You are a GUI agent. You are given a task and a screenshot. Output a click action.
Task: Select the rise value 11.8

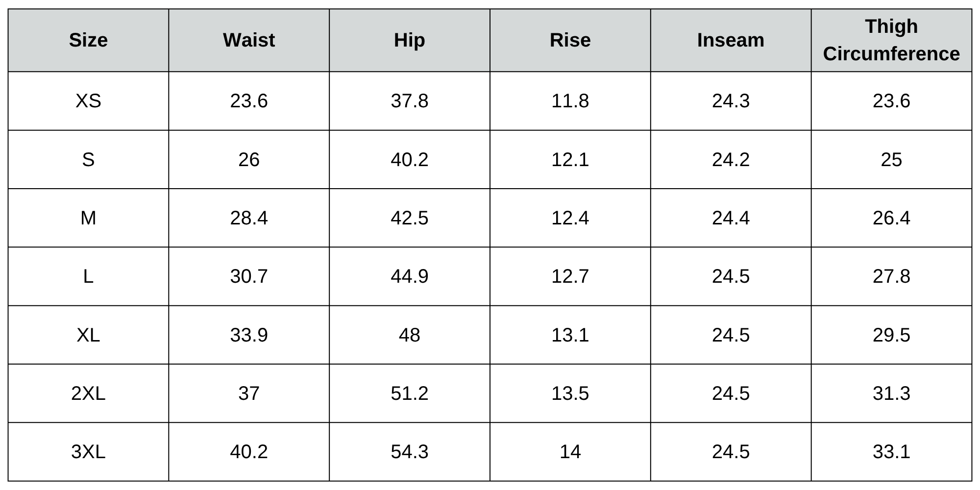[570, 101]
